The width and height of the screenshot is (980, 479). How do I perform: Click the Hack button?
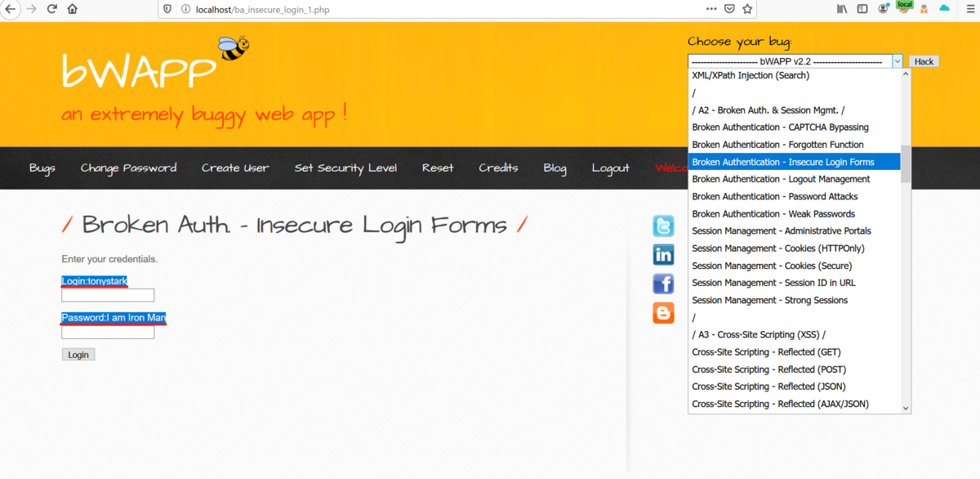(924, 61)
